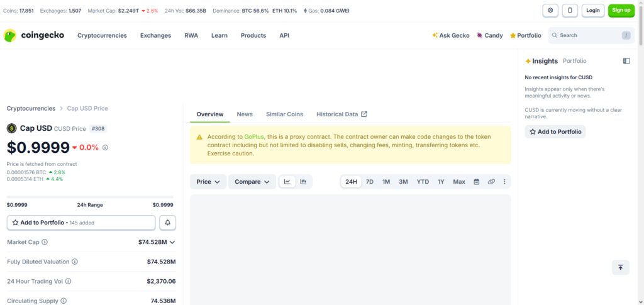
Task: Open API navigation menu
Action: (284, 35)
